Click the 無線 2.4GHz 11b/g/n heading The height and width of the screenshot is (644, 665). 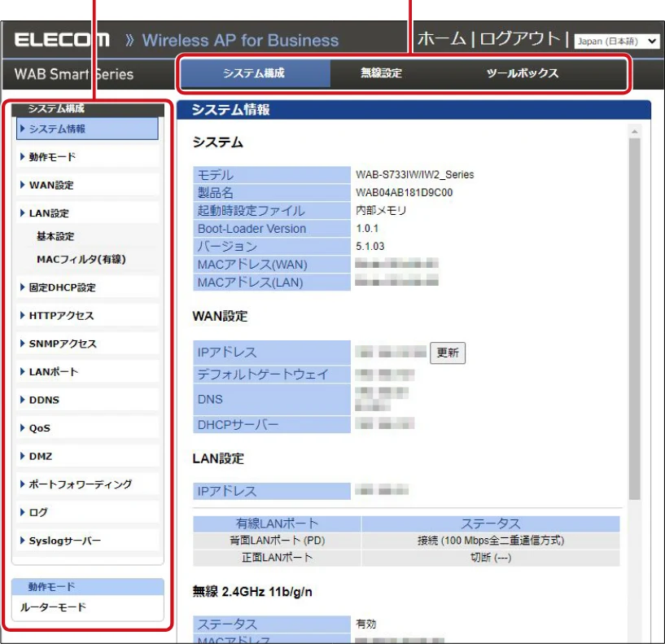[x=252, y=591]
